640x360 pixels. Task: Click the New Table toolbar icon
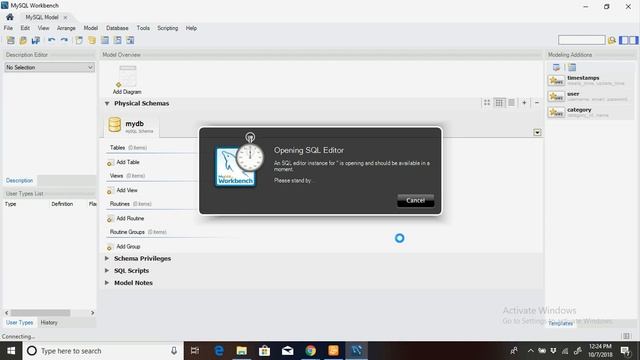105,40
